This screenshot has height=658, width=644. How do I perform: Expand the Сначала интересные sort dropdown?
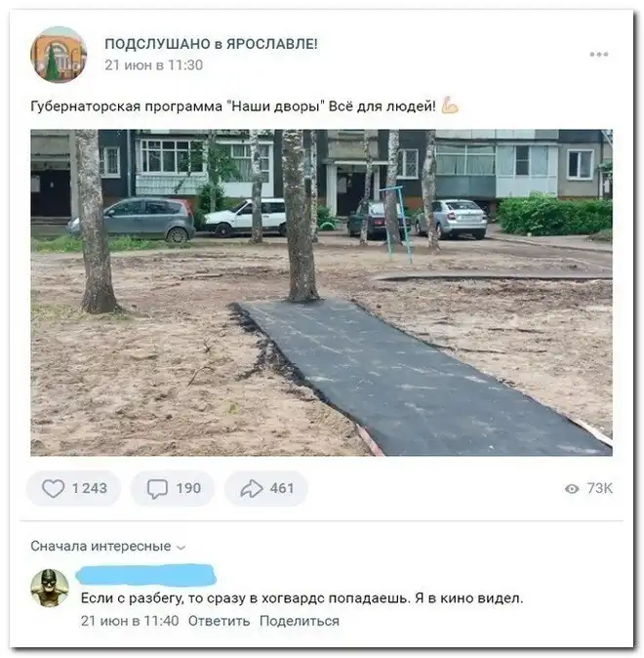coord(108,546)
